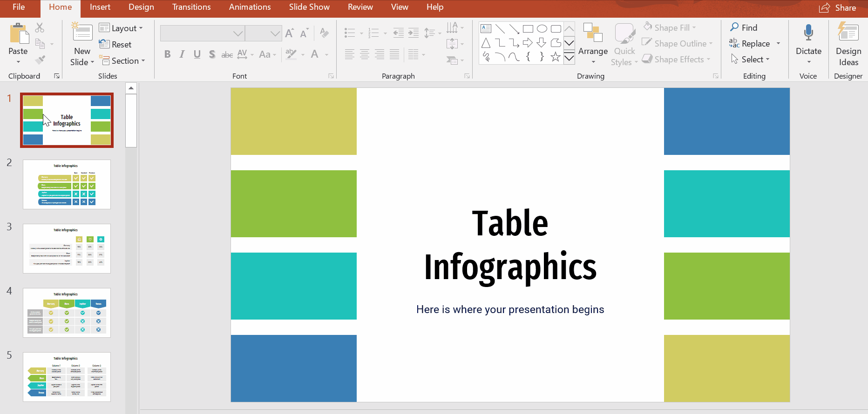Insert a New Slide
The height and width of the screenshot is (414, 868).
[82, 33]
